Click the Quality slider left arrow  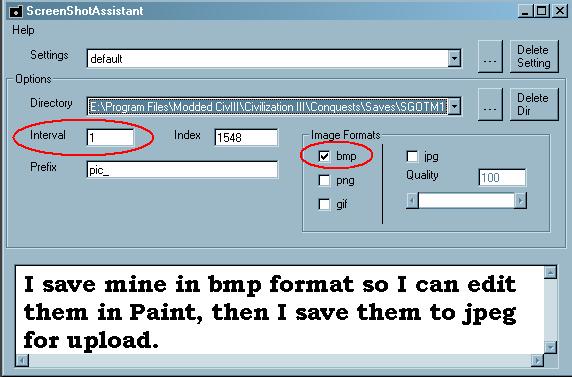pos(412,201)
